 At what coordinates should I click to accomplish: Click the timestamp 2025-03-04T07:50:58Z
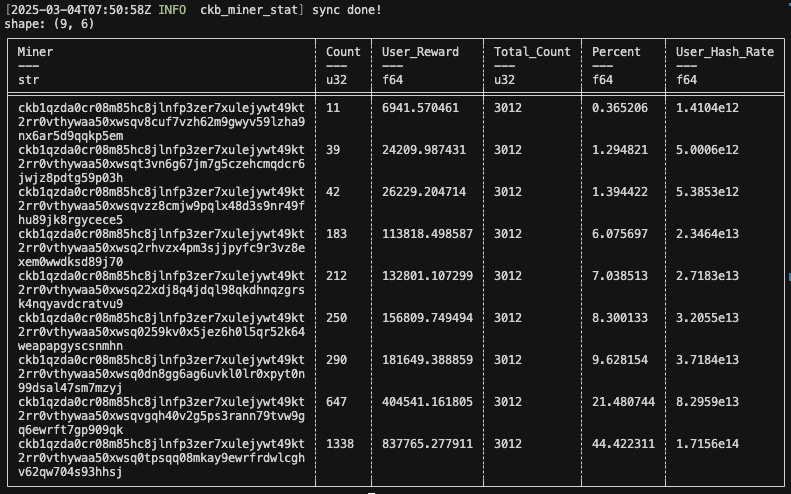pos(81,10)
